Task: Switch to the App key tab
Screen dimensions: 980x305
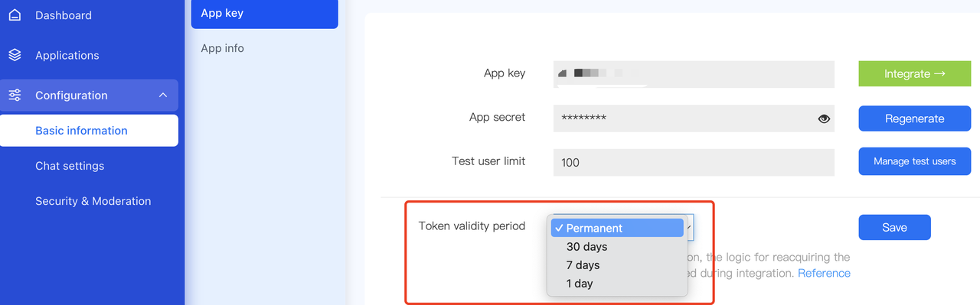Action: (264, 14)
